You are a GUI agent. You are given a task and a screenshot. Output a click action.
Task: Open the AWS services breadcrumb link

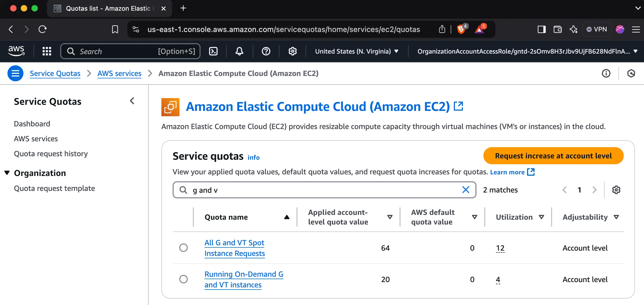(119, 73)
